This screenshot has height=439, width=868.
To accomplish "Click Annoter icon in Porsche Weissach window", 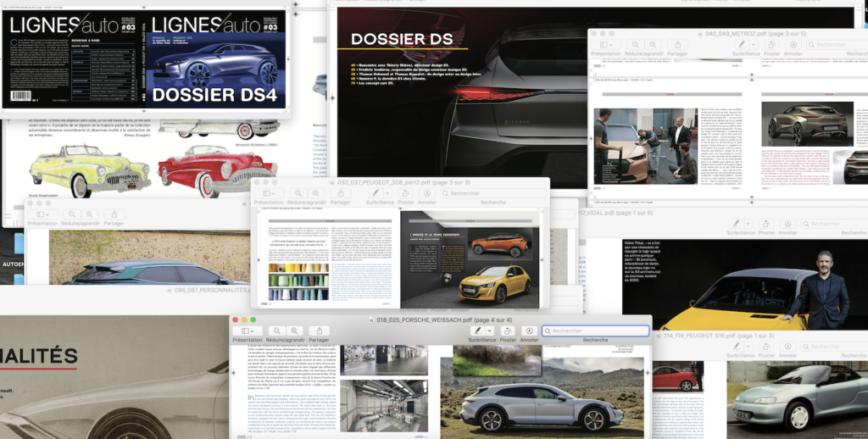I will [529, 331].
